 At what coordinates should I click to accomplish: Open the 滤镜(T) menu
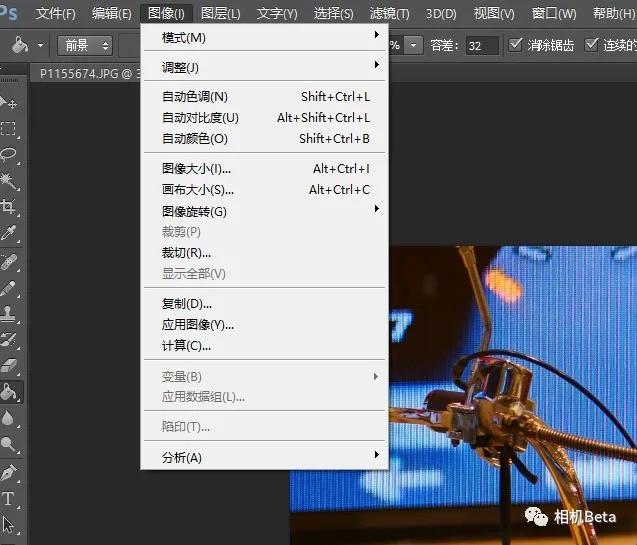coord(390,13)
